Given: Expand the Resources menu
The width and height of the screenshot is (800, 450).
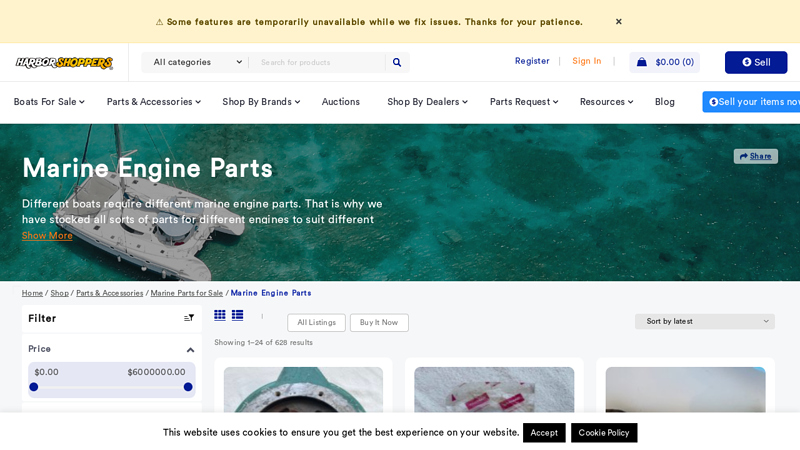Looking at the screenshot, I should click(x=606, y=102).
